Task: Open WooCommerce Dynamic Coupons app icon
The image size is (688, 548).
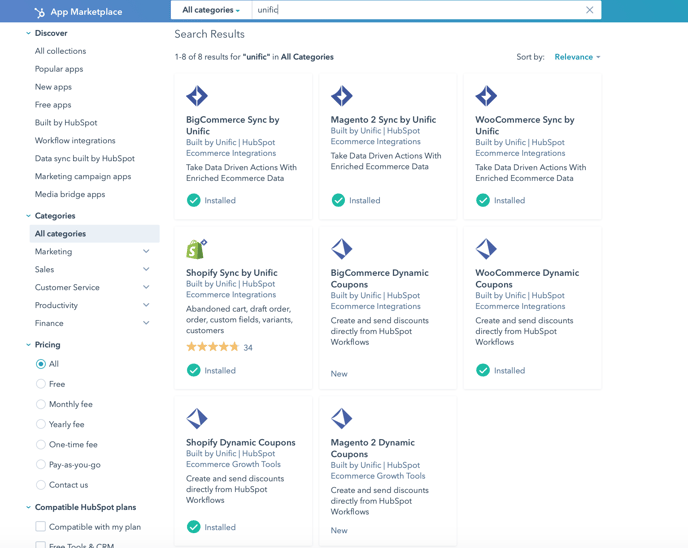Action: pos(486,249)
